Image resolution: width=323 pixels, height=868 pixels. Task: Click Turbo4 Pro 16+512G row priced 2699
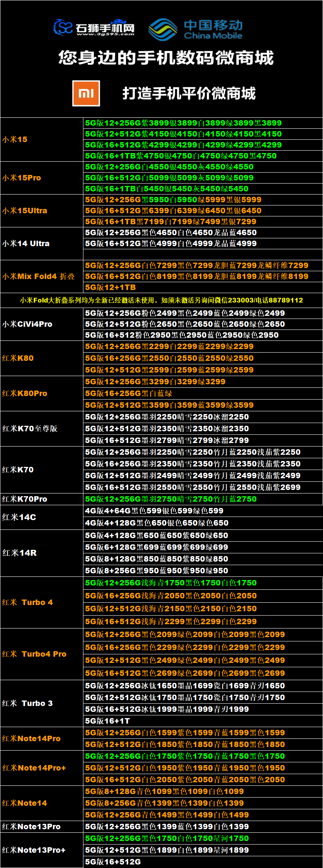point(203,673)
